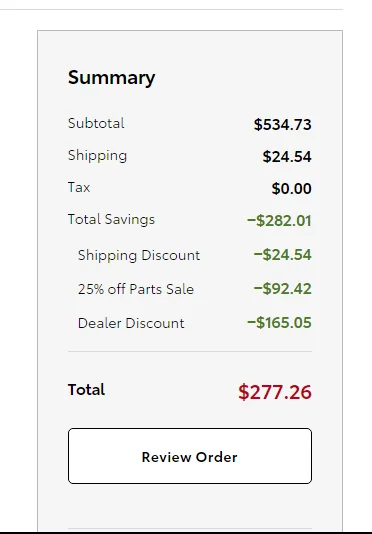This screenshot has height=534, width=372.
Task: Click the Subtotal label
Action: [x=96, y=123]
